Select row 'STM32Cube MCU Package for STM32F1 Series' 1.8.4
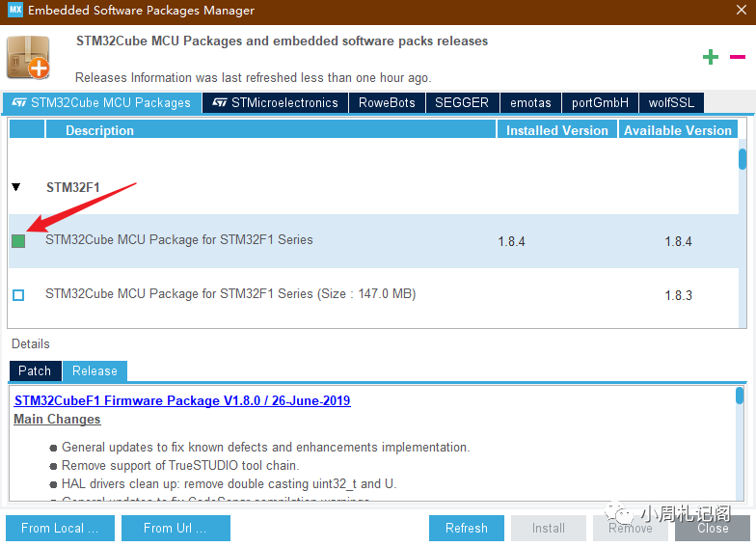The width and height of the screenshot is (756, 547). coord(374,241)
